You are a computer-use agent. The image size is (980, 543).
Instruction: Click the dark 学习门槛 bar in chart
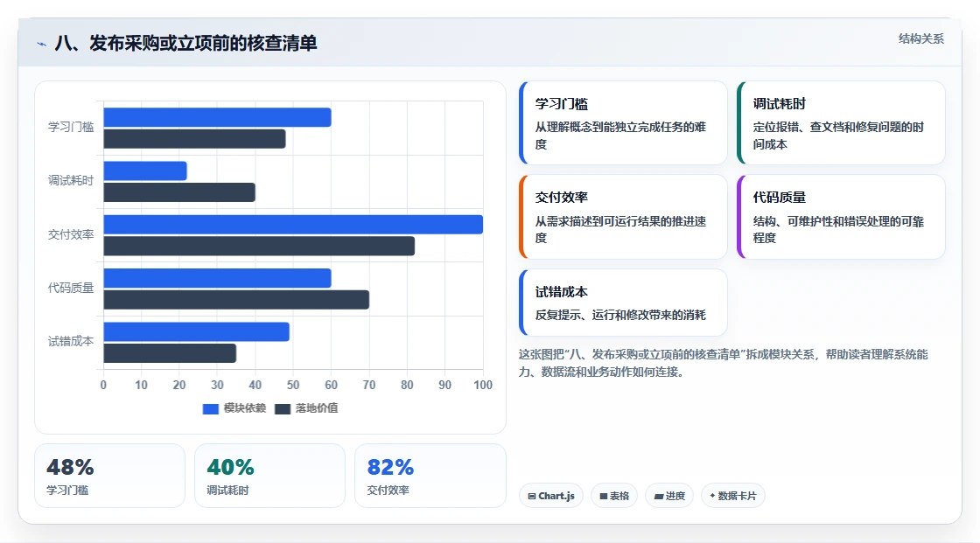click(x=194, y=139)
